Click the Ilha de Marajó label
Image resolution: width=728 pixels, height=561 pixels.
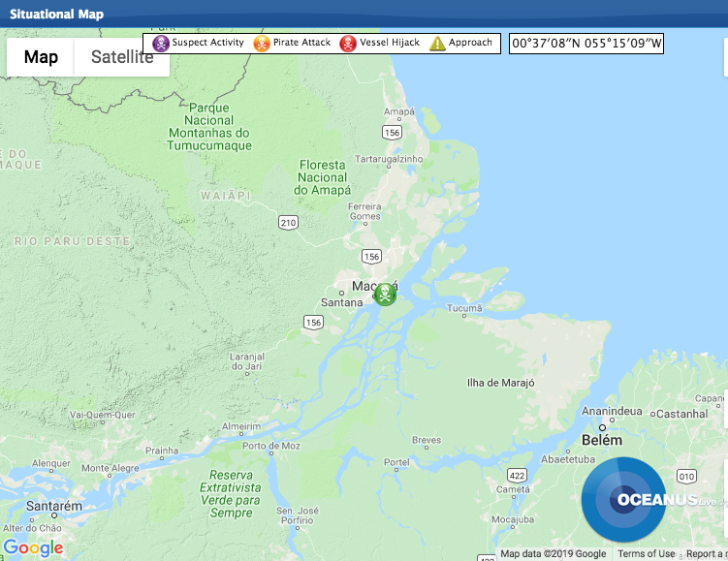(501, 383)
